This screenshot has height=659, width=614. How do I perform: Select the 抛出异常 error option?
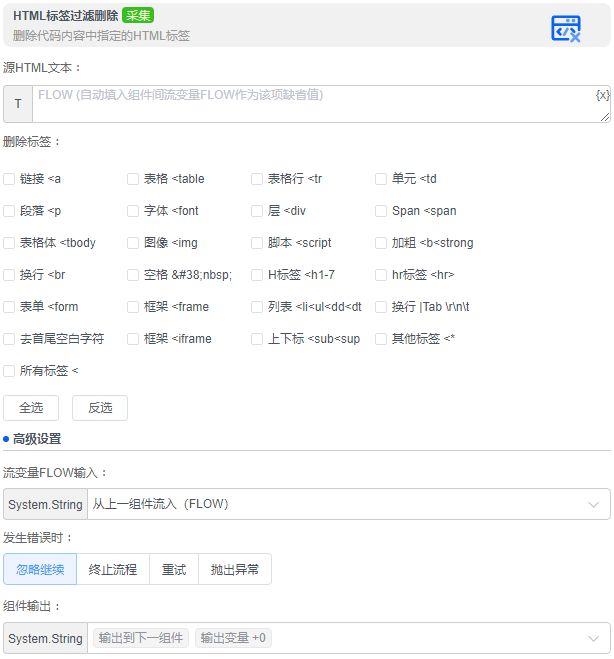pos(235,569)
